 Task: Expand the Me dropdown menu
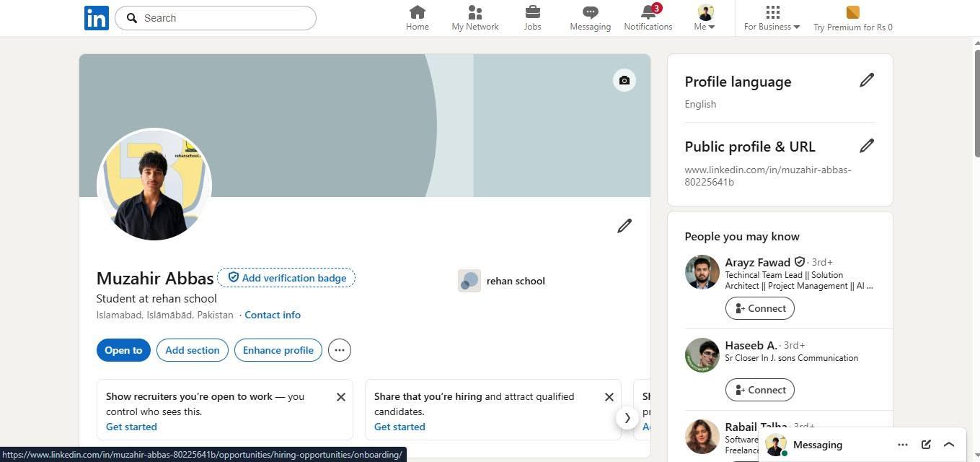point(705,18)
